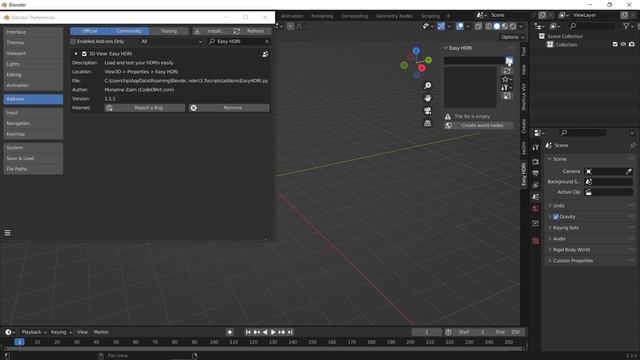Screen dimensions: 640x360
Task: Switch orthographic/perspective grid icon in the viewport
Action: [427, 123]
